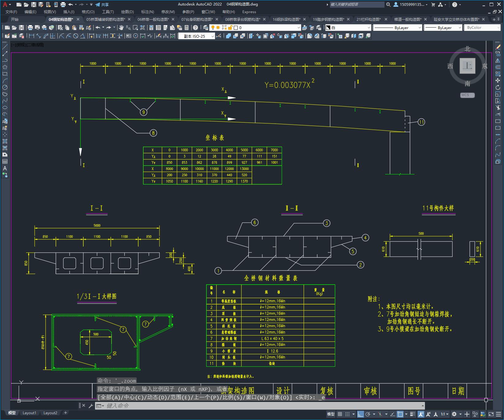Switch to the 05桥面铺装钢筋构造图 tab
The image size is (504, 420).
(106, 19)
